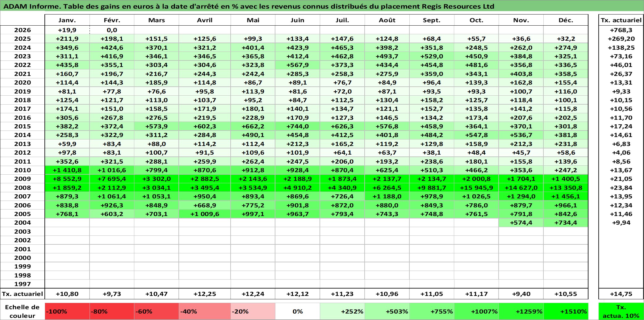
Task: Click the 2026 Févr. cell showing 0,0
Action: click(x=112, y=30)
